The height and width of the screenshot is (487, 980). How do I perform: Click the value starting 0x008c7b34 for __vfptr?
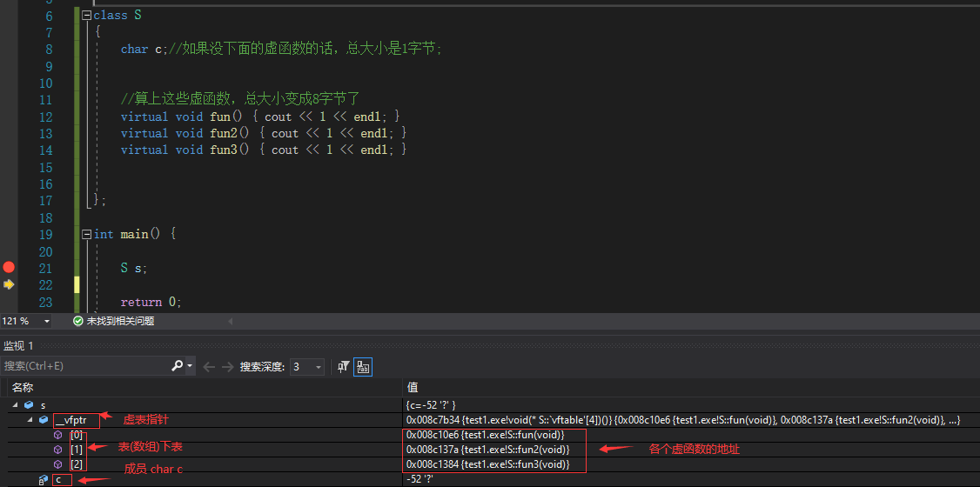tap(682, 420)
